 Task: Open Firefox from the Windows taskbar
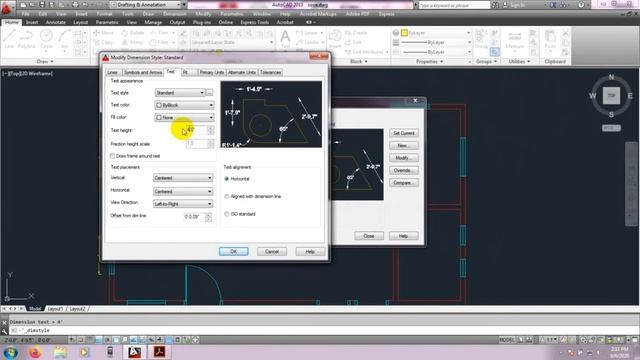35,352
